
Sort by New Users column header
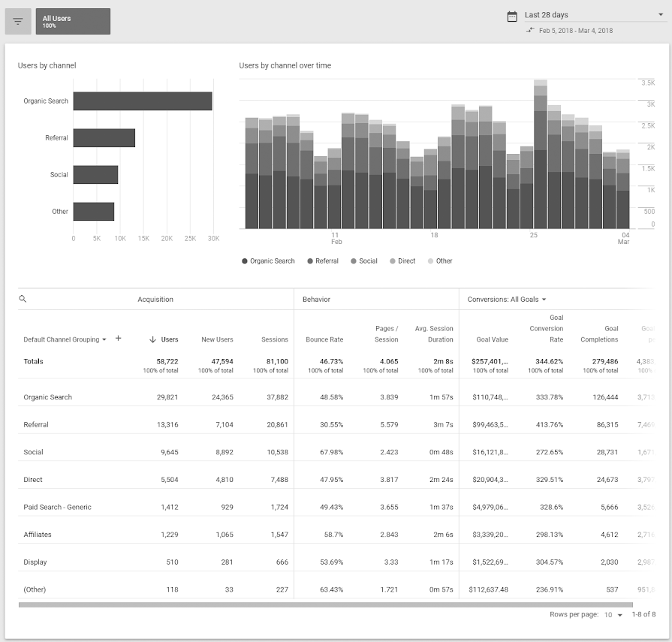217,339
